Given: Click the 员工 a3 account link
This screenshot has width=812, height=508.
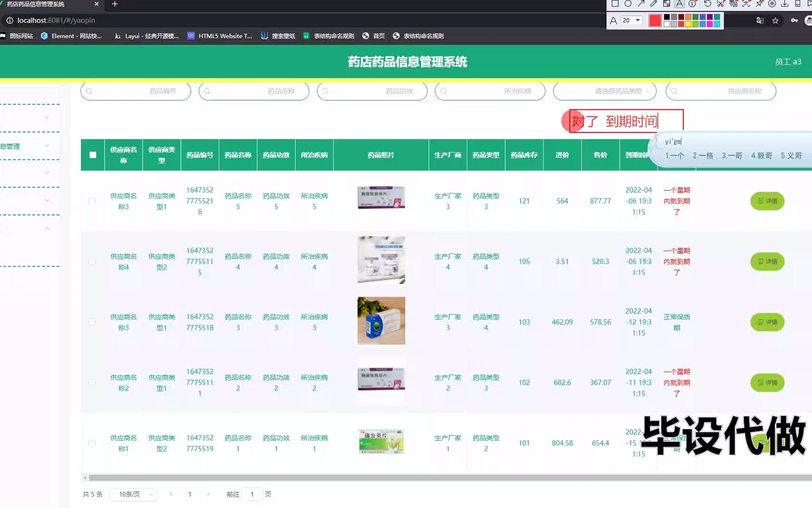Looking at the screenshot, I should tap(788, 62).
